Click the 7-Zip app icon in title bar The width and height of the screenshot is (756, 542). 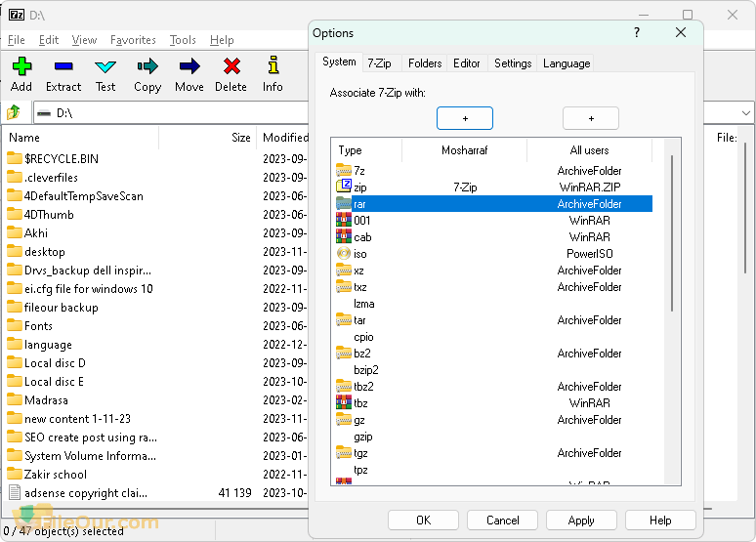[17, 15]
